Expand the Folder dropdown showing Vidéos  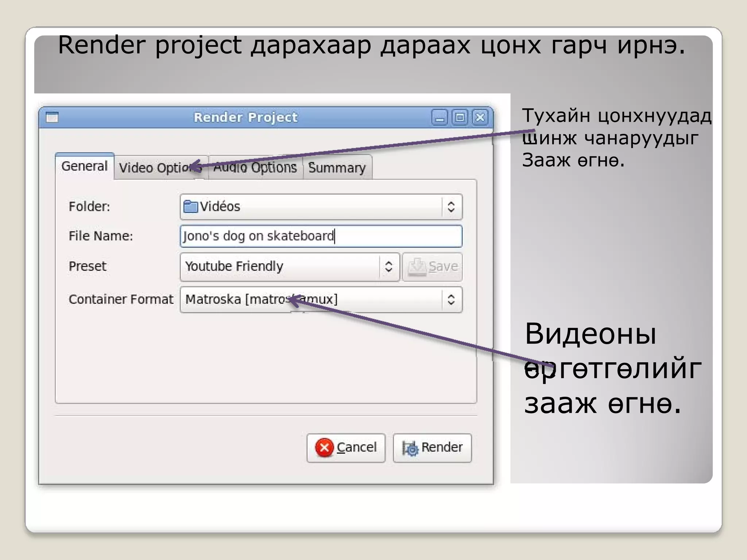(321, 207)
